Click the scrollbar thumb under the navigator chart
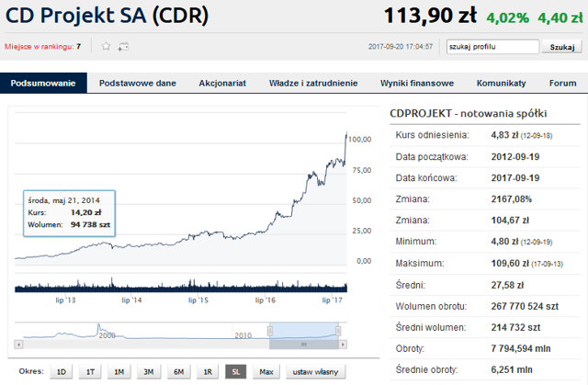Viewport: 588px width, 385px height. pos(304,344)
